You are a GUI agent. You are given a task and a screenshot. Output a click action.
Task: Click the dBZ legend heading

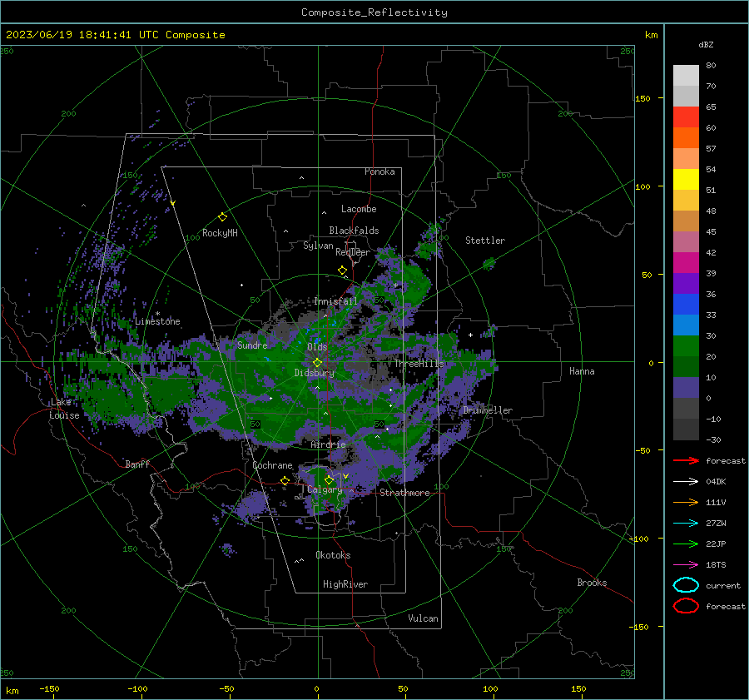[x=706, y=44]
